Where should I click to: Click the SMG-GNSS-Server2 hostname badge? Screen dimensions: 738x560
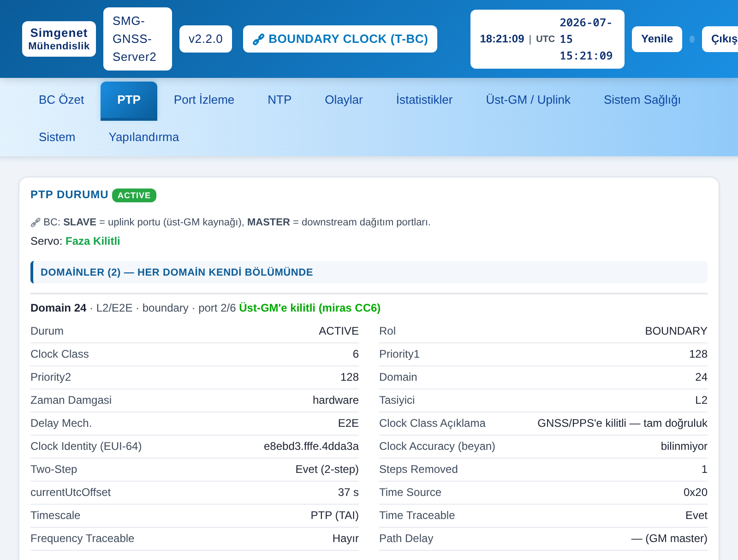137,39
